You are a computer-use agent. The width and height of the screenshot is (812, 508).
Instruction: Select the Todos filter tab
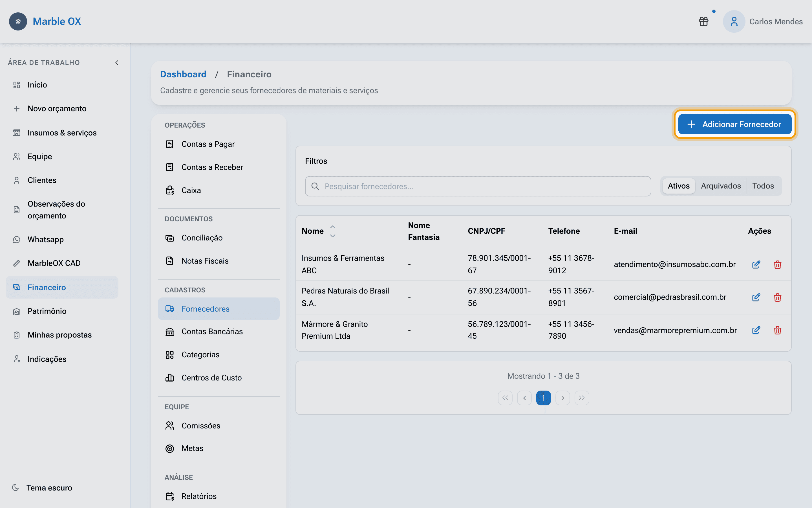[x=763, y=186]
